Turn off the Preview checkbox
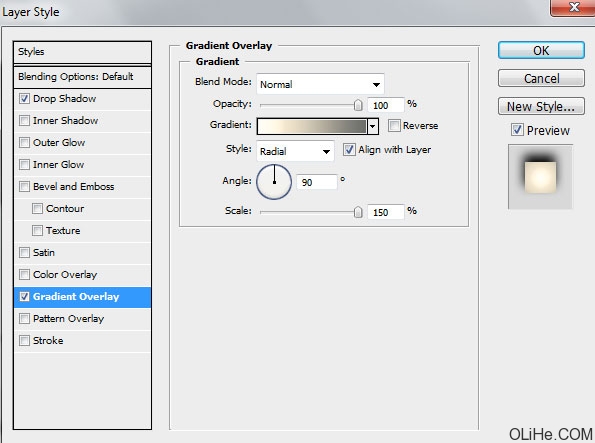The height and width of the screenshot is (443, 595). pos(517,130)
